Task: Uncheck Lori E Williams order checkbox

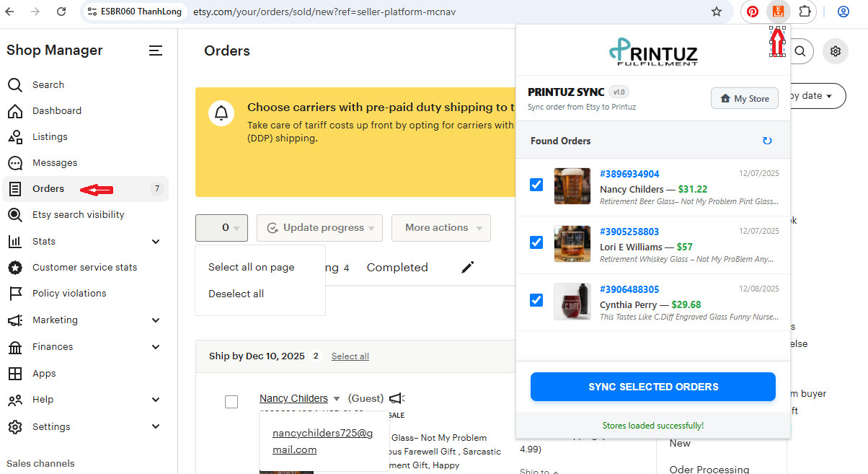Action: point(536,242)
